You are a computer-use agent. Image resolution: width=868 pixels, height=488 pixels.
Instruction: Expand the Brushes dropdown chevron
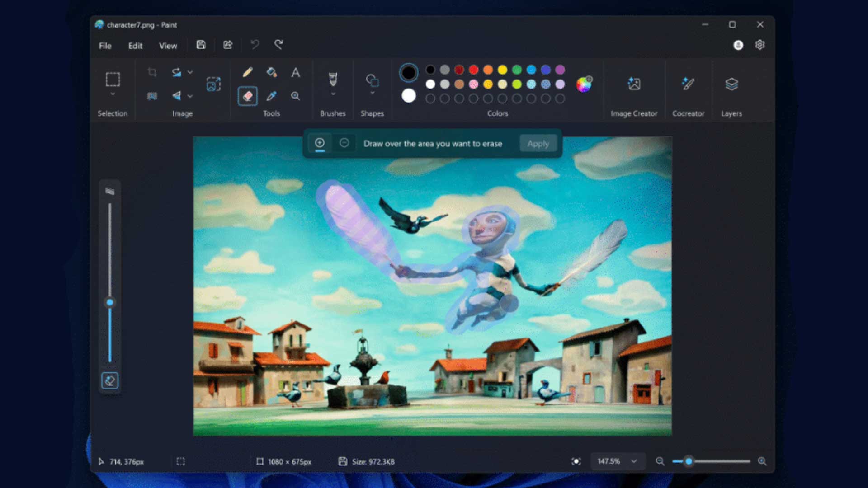pyautogui.click(x=333, y=94)
